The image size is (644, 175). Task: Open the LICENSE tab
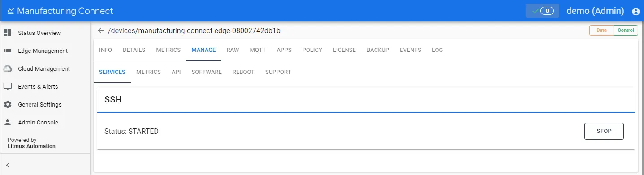click(344, 50)
